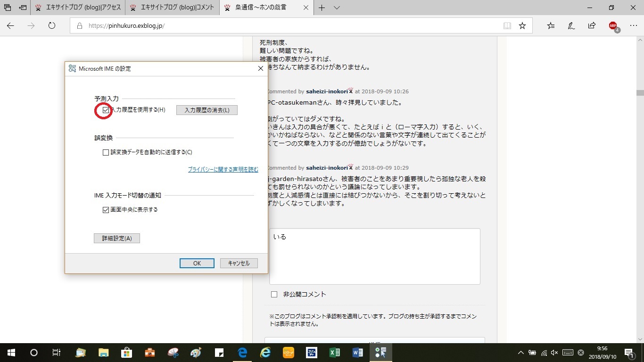Launch Internet Explorer from taskbar
This screenshot has width=644, height=362.
(265, 353)
